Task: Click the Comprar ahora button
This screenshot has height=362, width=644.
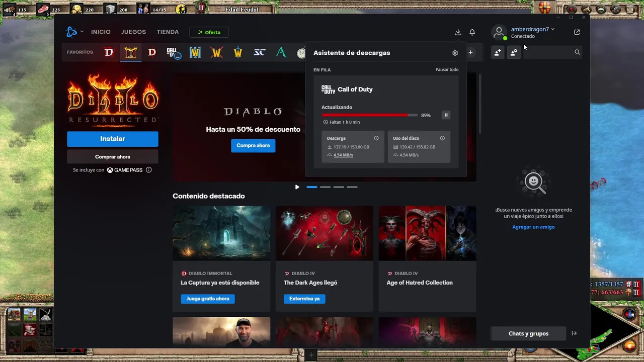Action: click(113, 157)
